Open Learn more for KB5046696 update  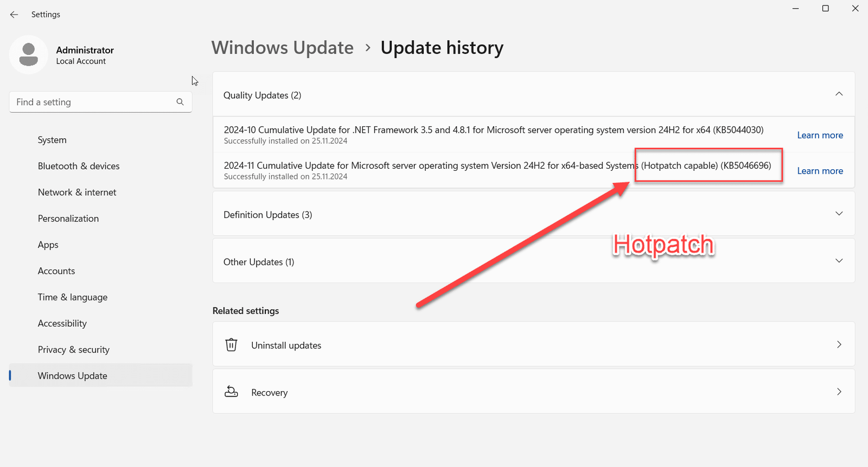pyautogui.click(x=820, y=171)
